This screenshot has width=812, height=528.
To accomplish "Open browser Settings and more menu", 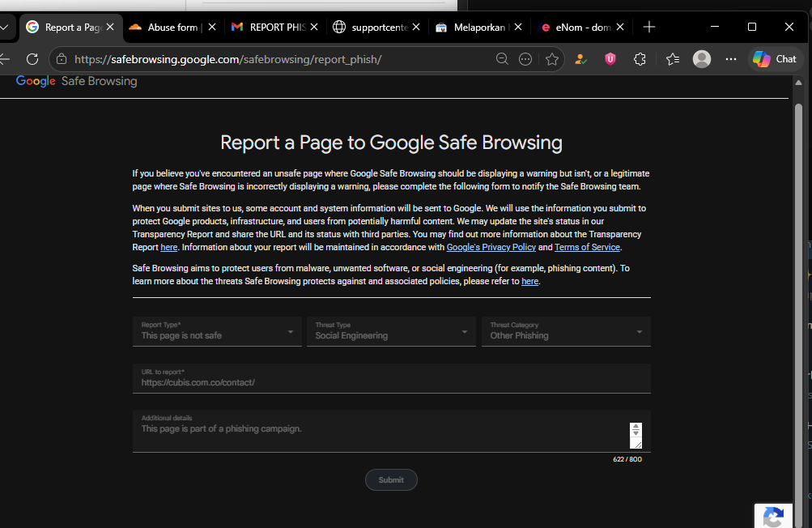I will (731, 59).
